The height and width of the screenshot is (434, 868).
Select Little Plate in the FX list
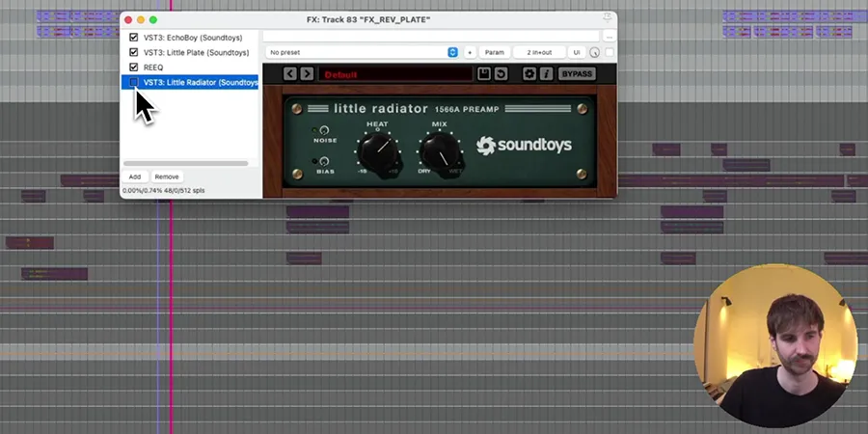(196, 53)
